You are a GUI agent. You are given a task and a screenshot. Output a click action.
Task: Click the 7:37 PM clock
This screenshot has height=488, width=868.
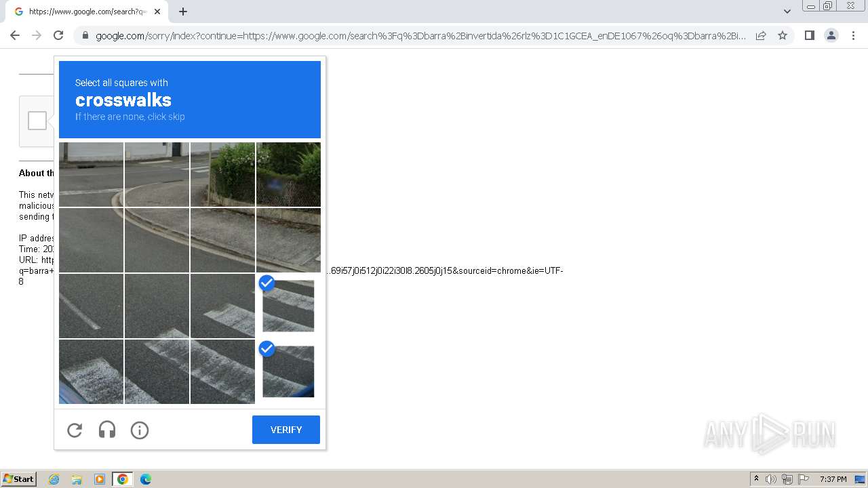[x=833, y=479]
